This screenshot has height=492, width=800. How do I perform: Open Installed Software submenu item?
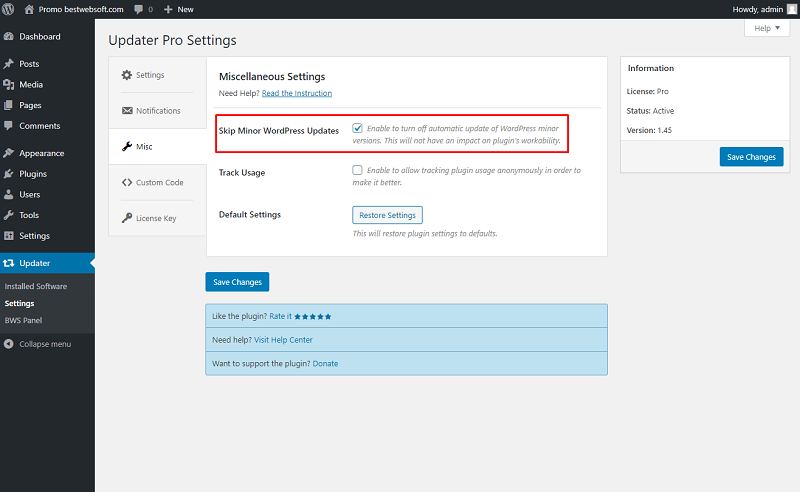click(36, 286)
